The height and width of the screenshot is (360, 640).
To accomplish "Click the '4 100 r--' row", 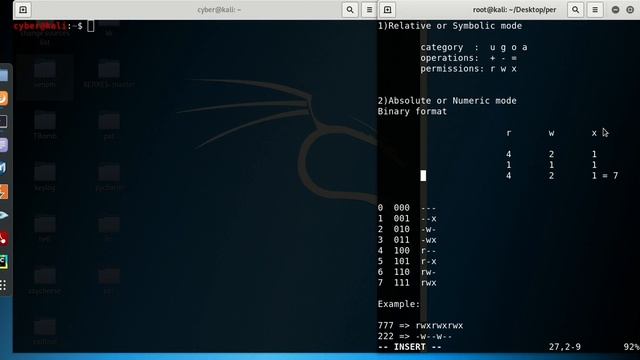I will coord(407,251).
